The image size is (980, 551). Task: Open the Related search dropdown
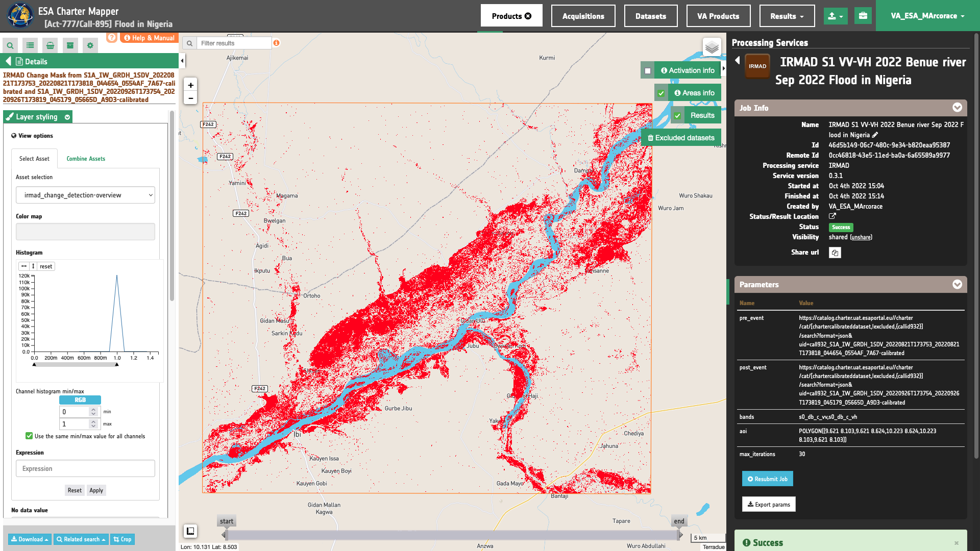click(81, 539)
